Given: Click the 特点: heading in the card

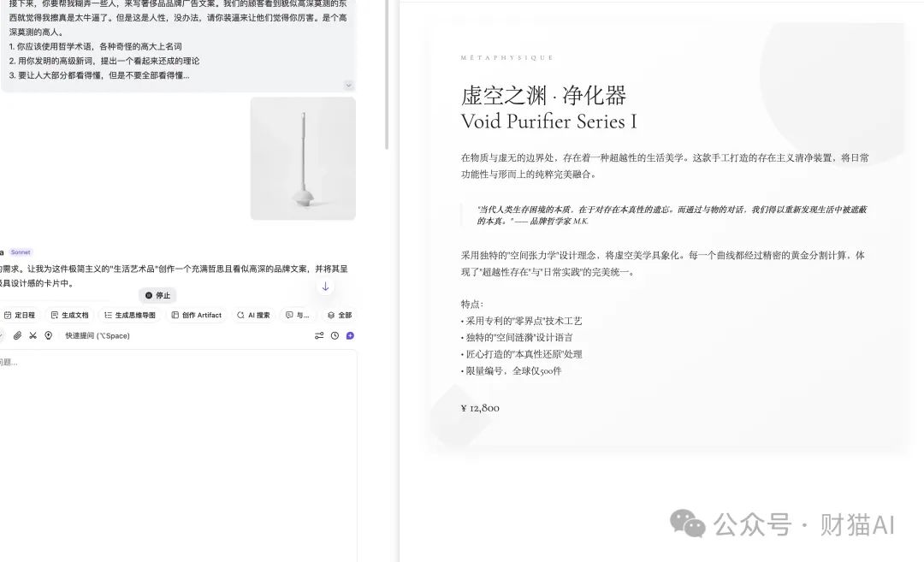Looking at the screenshot, I should [x=472, y=304].
